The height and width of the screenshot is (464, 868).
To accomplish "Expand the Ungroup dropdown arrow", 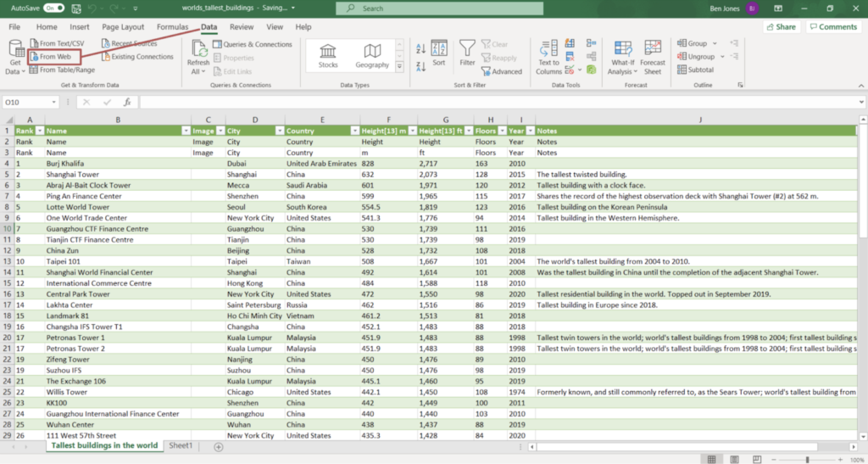I will 722,57.
